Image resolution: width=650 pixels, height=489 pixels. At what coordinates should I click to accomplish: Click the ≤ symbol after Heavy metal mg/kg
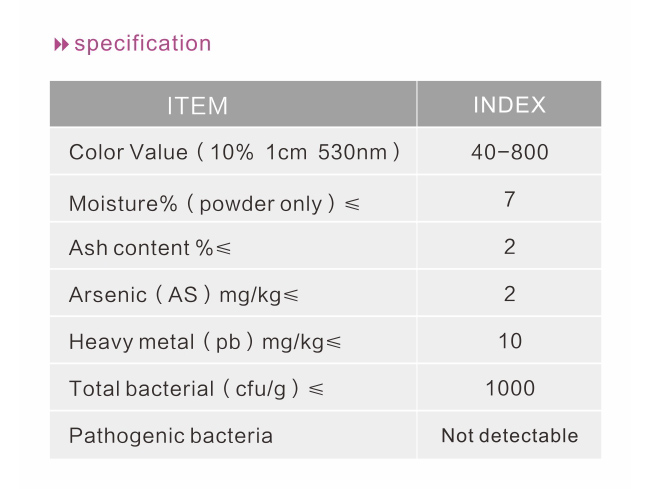coord(333,342)
